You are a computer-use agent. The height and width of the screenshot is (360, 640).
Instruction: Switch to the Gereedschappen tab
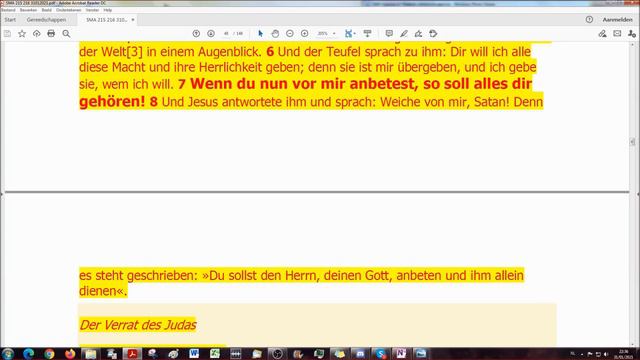[46, 20]
